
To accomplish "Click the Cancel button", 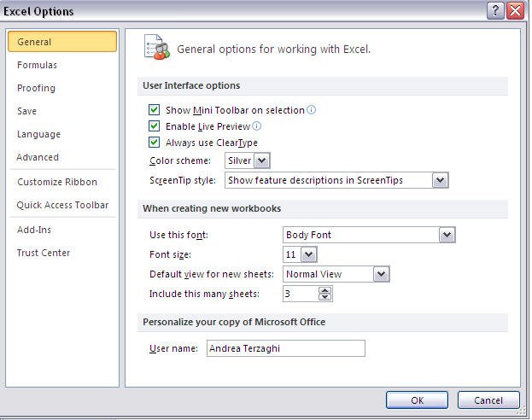I will point(488,400).
